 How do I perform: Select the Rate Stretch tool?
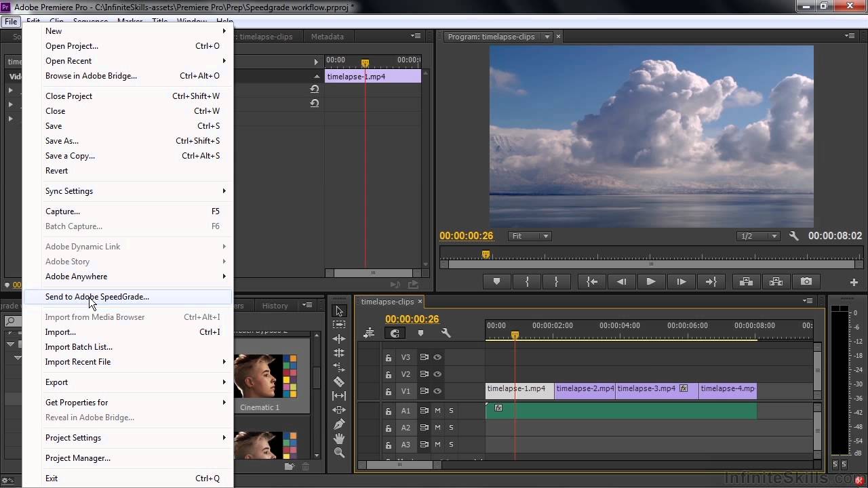(x=339, y=367)
